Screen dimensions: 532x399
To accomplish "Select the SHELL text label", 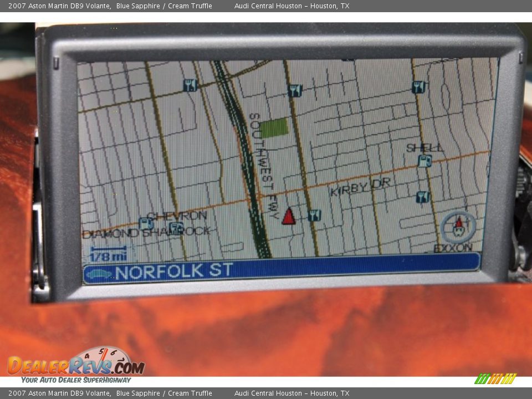I will 425,148.
